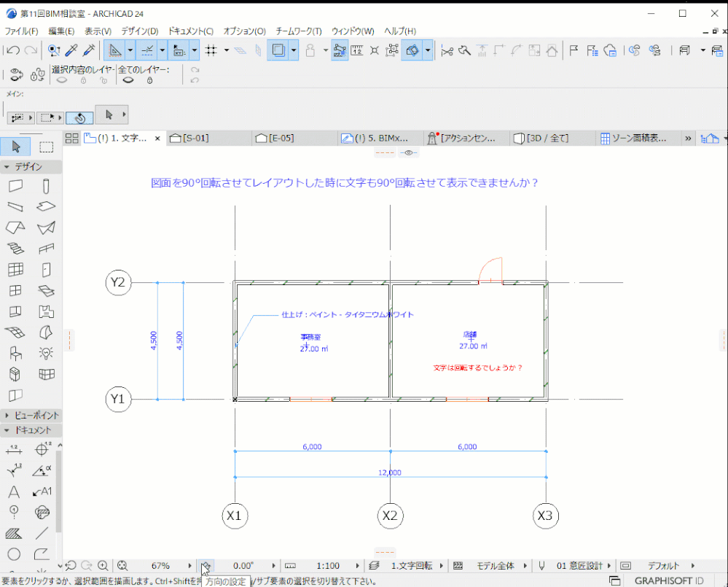Screen dimensions: 728x587
Task: Select the Stair tool
Action: (x=15, y=249)
